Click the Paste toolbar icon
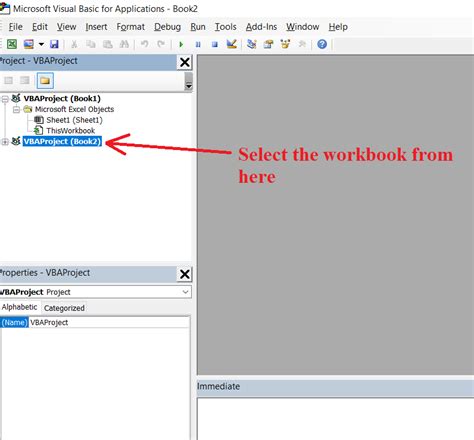474x440 pixels. click(x=107, y=44)
